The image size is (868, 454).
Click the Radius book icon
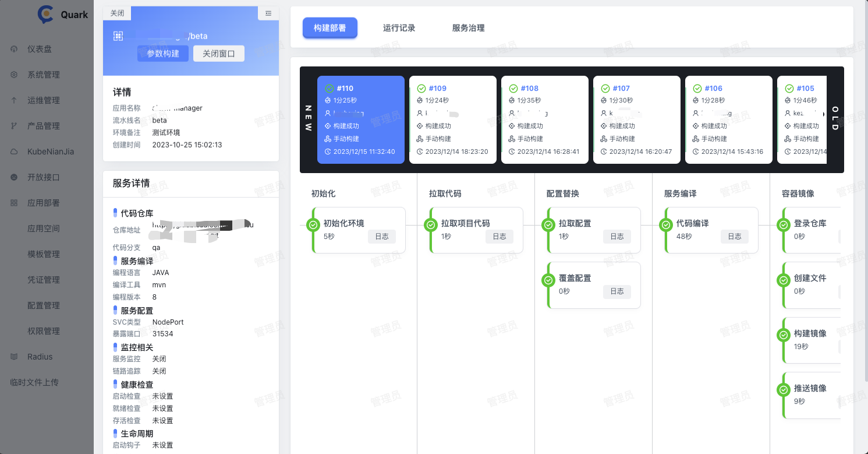pyautogui.click(x=14, y=357)
